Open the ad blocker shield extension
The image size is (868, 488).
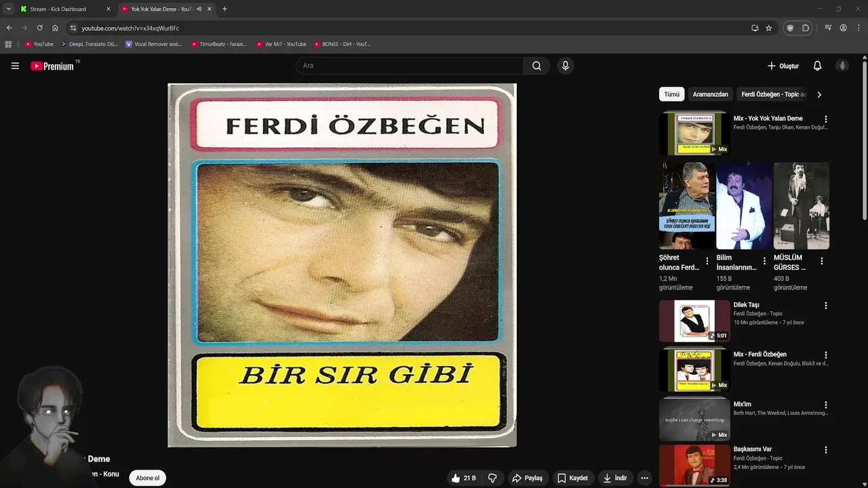click(x=790, y=28)
